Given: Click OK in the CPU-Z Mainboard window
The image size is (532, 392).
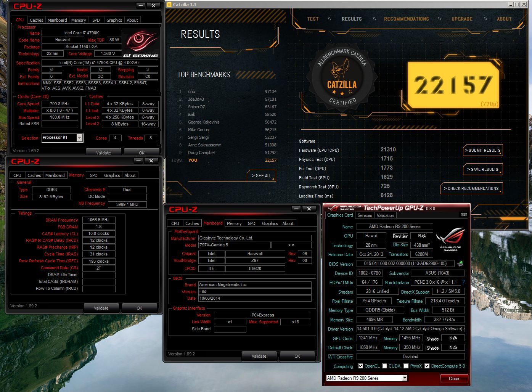Looking at the screenshot, I should 297,356.
